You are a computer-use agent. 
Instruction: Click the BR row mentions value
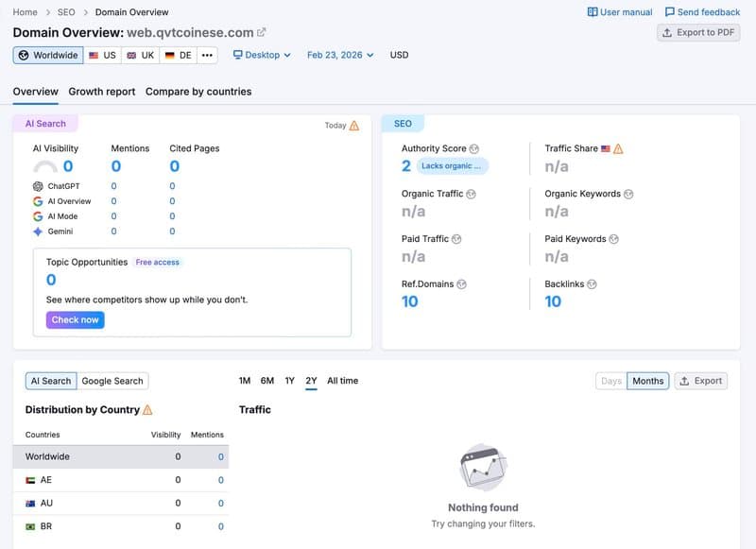point(221,527)
